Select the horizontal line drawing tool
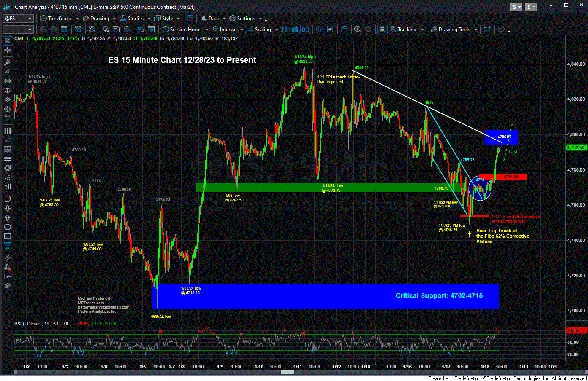This screenshot has width=588, height=381. tap(7, 81)
